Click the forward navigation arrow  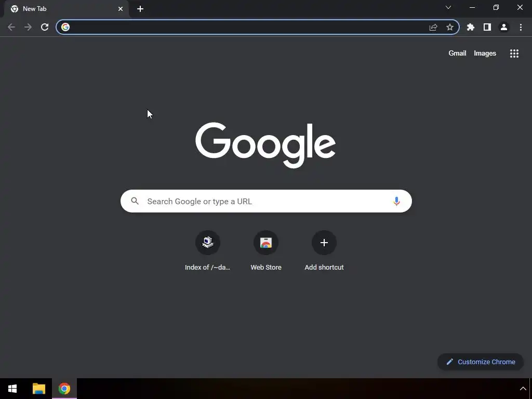(28, 27)
